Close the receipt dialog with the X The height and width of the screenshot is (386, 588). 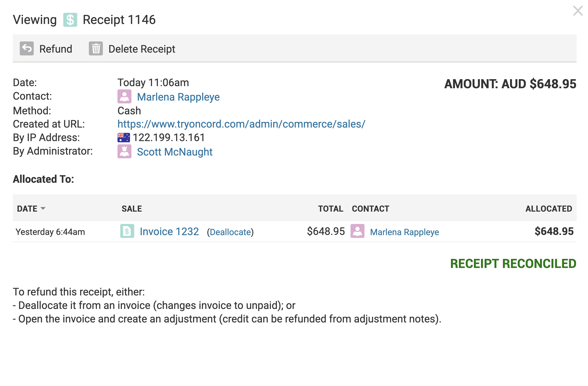tap(578, 11)
